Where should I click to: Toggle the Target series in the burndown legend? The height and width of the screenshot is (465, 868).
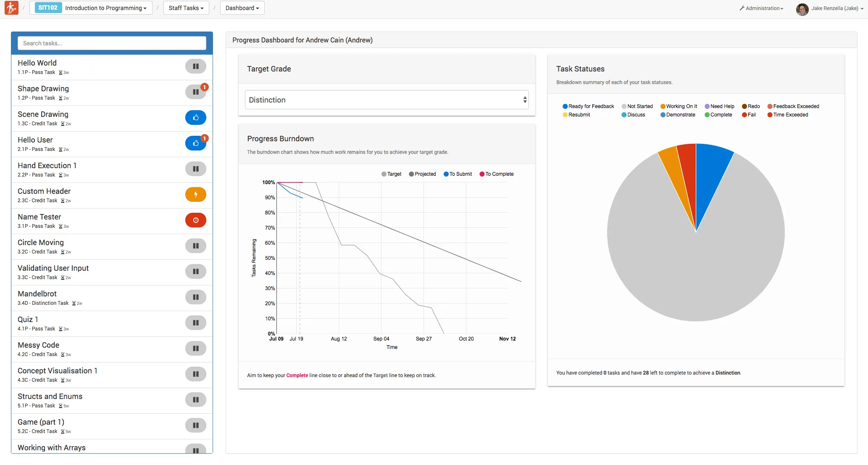coord(391,174)
